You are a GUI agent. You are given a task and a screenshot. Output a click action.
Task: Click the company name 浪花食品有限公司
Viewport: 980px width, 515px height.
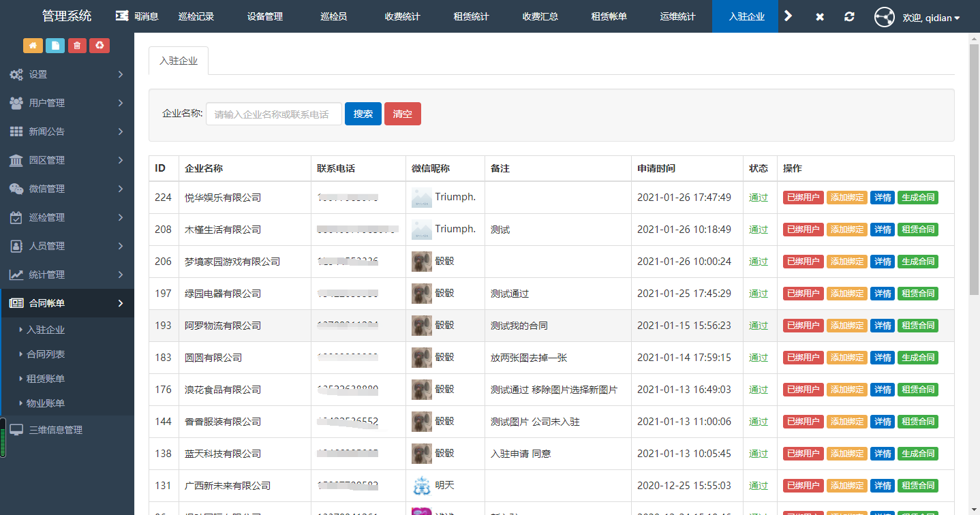(x=223, y=390)
